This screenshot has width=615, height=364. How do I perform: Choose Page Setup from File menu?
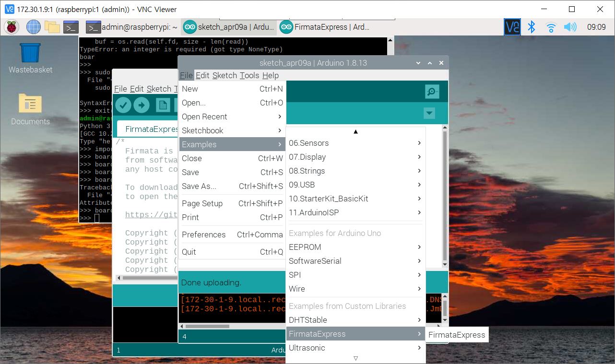[232, 203]
